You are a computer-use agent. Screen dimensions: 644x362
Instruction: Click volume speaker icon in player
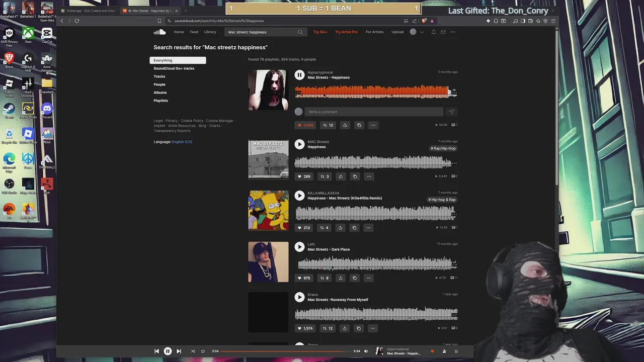366,351
